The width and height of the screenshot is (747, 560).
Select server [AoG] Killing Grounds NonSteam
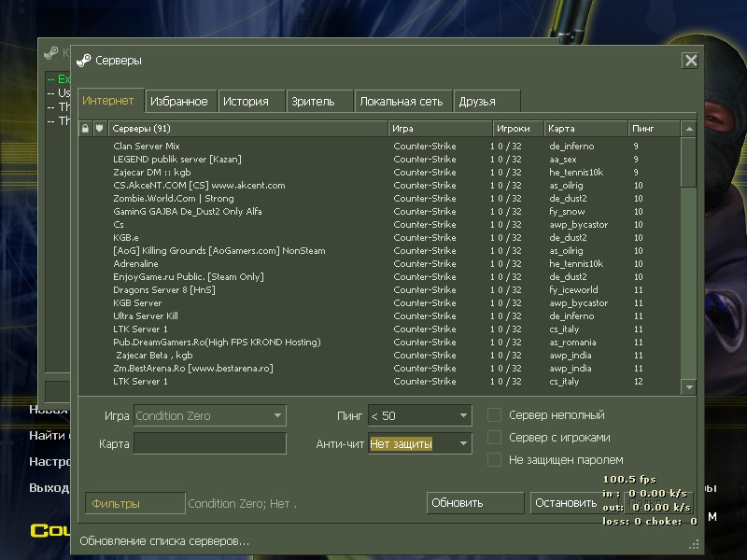pyautogui.click(x=379, y=251)
